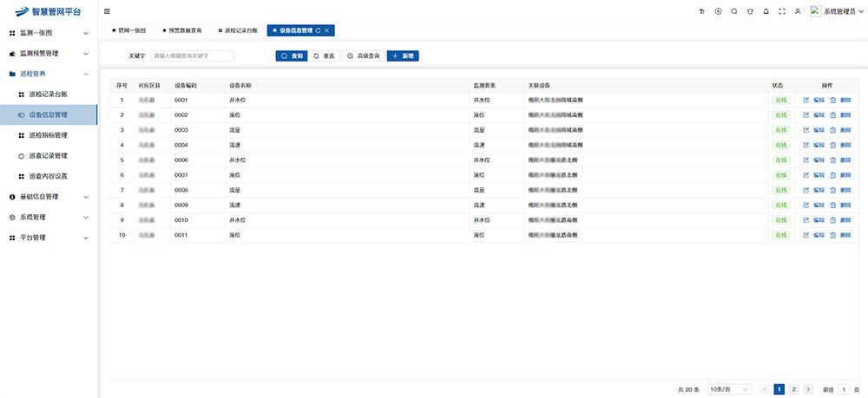Switch to the 预警数据查询 tab
Screen dimensions: 868x398
coord(181,30)
